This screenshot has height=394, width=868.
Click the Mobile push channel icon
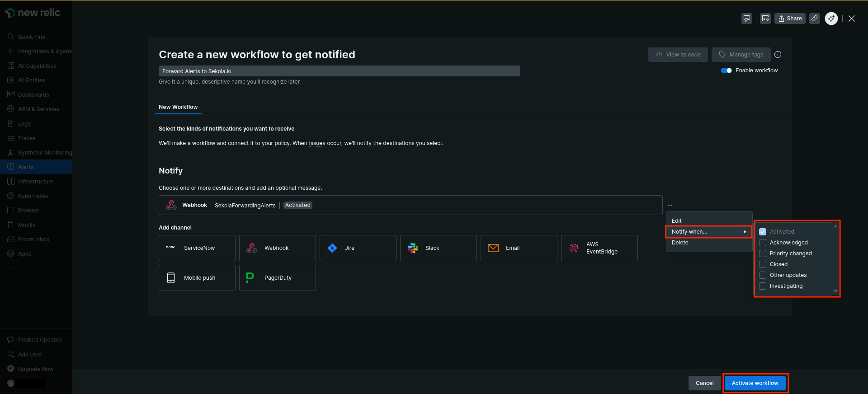(171, 278)
